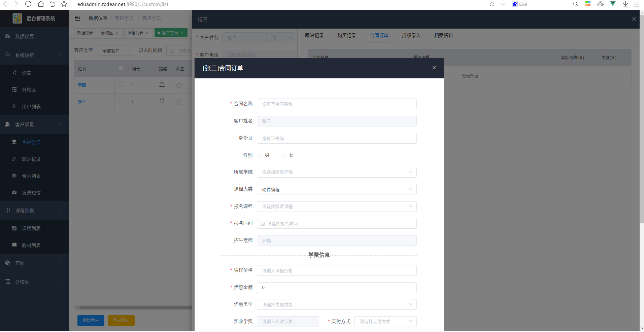Open 报名课程 dropdown
Image resolution: width=644 pixels, height=332 pixels.
pyautogui.click(x=337, y=207)
